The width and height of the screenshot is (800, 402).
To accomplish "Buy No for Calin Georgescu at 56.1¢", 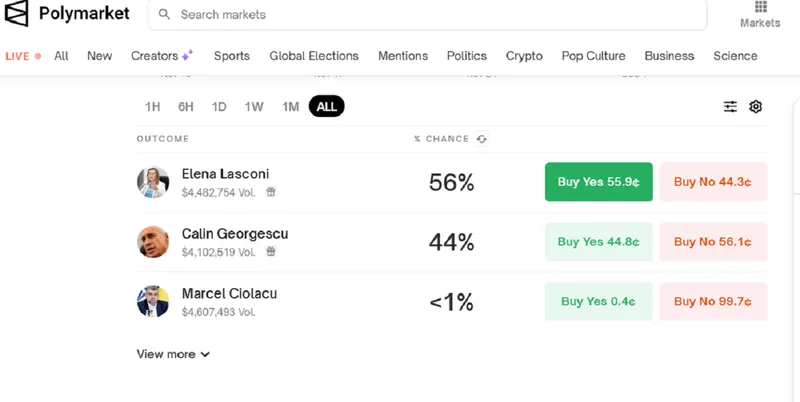I will point(712,242).
